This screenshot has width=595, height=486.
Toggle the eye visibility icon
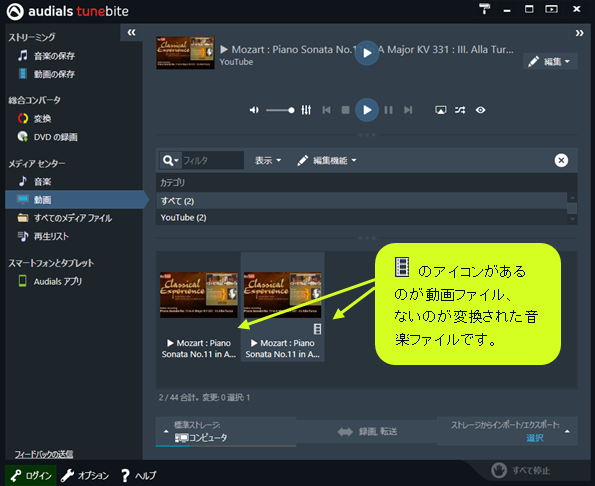480,110
